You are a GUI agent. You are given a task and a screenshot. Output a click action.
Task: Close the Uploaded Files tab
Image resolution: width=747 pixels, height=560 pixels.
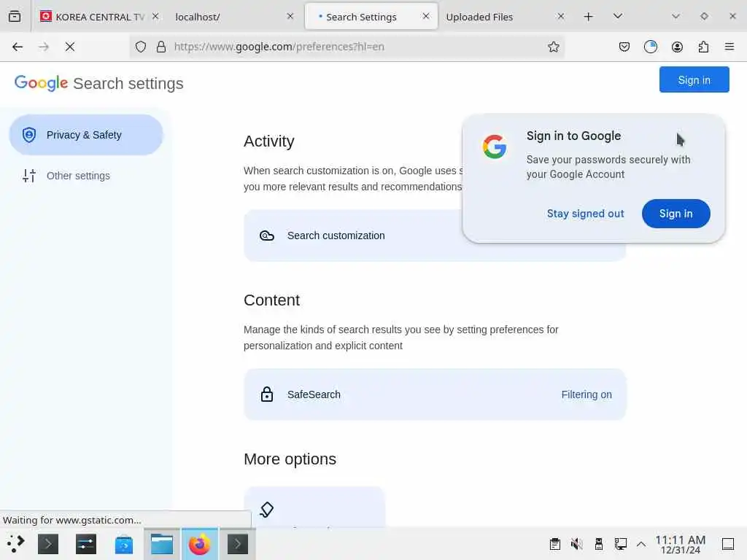[x=561, y=16]
